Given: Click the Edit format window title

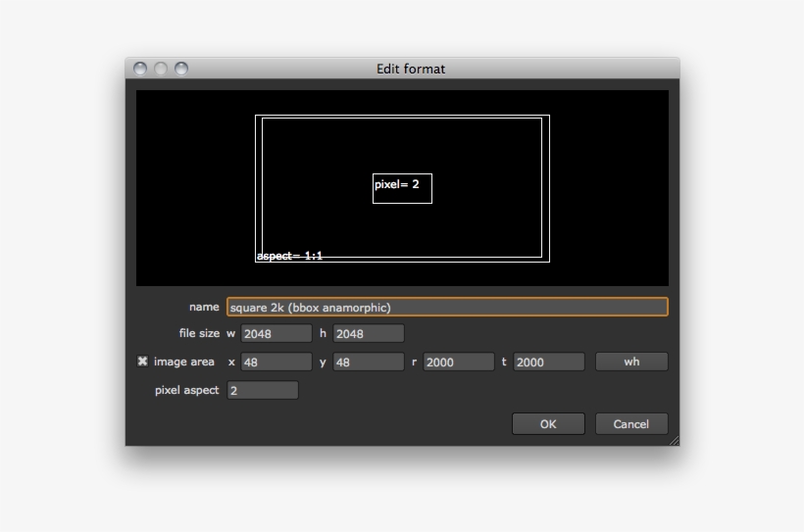Looking at the screenshot, I should point(411,69).
